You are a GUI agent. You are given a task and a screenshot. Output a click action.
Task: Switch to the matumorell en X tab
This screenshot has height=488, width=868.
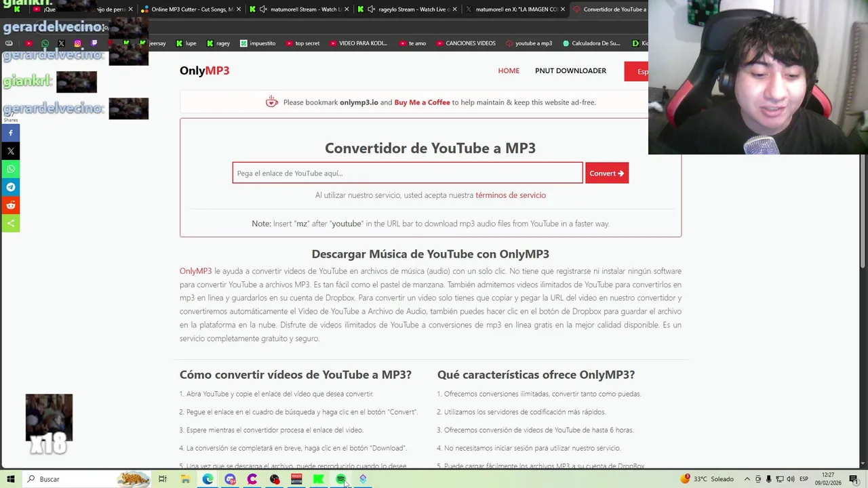pos(515,9)
